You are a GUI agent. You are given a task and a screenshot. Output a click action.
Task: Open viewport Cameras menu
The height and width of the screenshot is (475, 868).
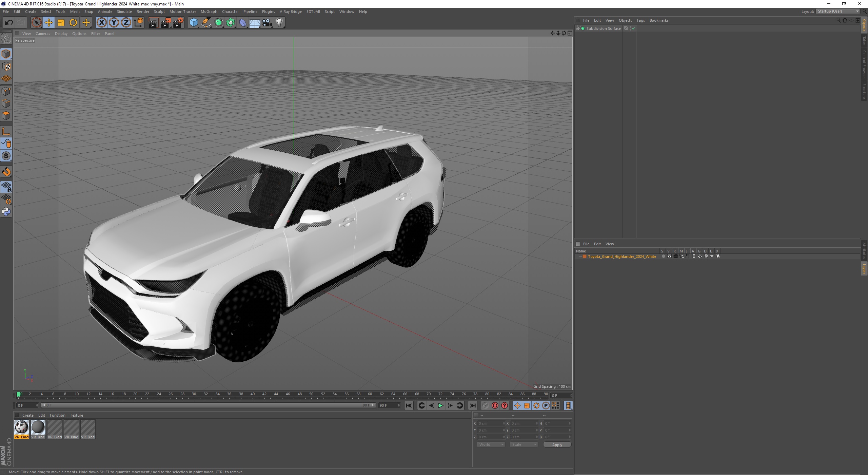tap(43, 34)
